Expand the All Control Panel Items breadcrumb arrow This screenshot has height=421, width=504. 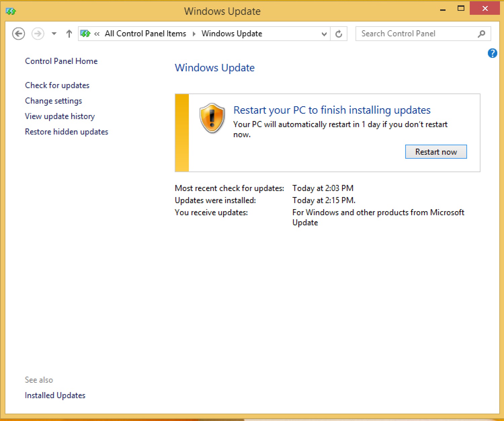(194, 34)
